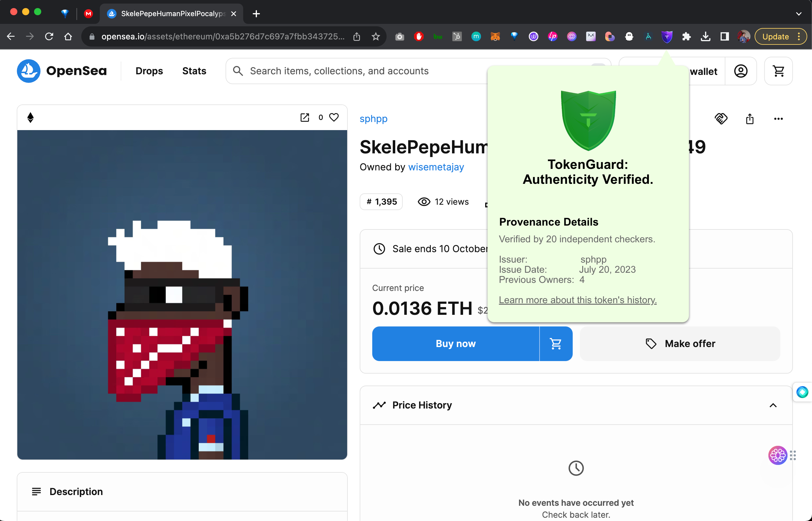Collapse the Price History section
812x521 pixels.
click(x=773, y=405)
